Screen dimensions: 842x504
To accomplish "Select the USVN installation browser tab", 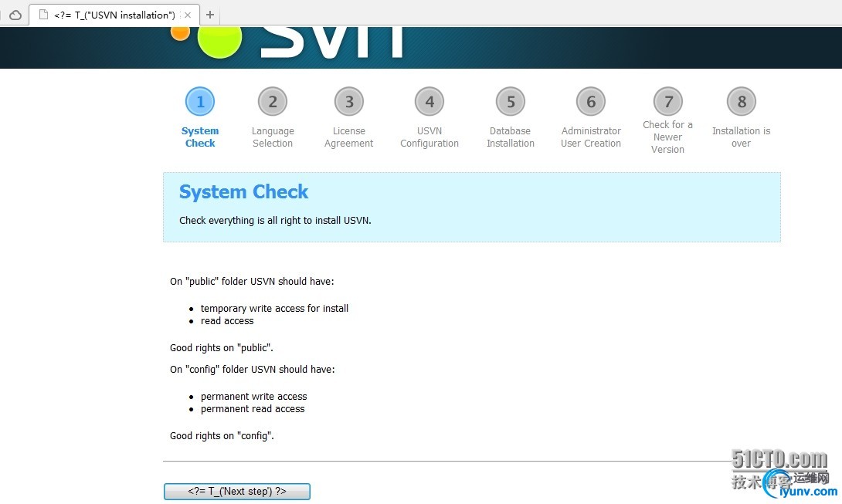I will [114, 15].
